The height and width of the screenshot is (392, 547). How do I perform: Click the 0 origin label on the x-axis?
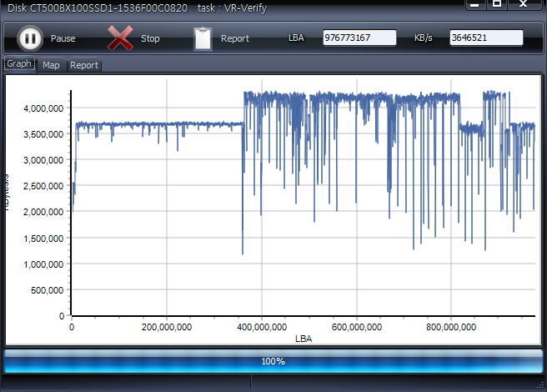pyautogui.click(x=72, y=327)
